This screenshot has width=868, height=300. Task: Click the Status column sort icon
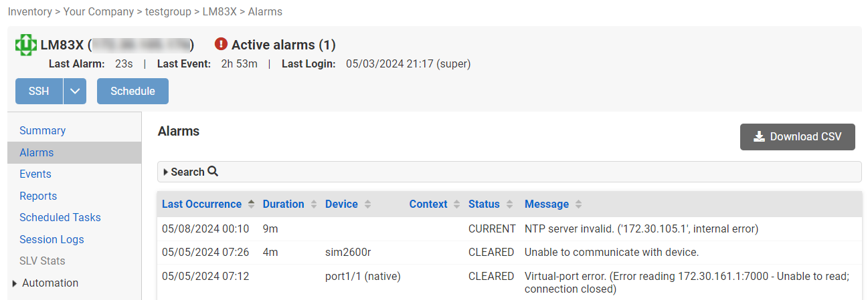click(x=509, y=204)
